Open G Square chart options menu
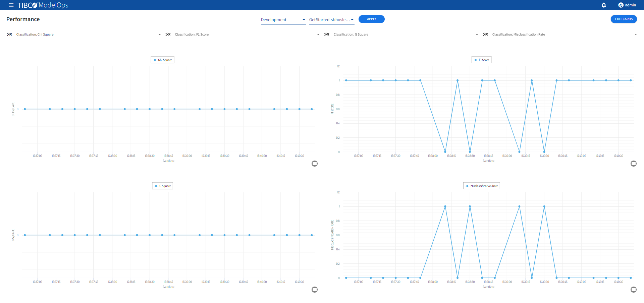This screenshot has height=303, width=644. (x=314, y=290)
